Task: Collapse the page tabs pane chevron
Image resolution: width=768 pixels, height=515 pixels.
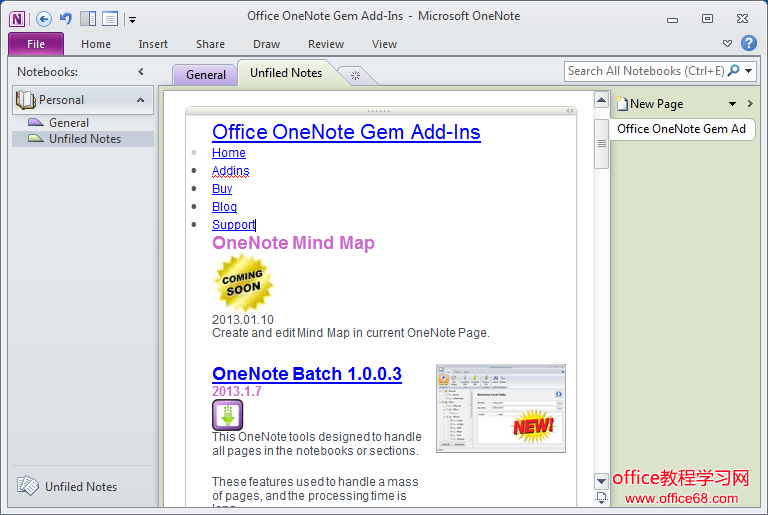Action: [750, 103]
